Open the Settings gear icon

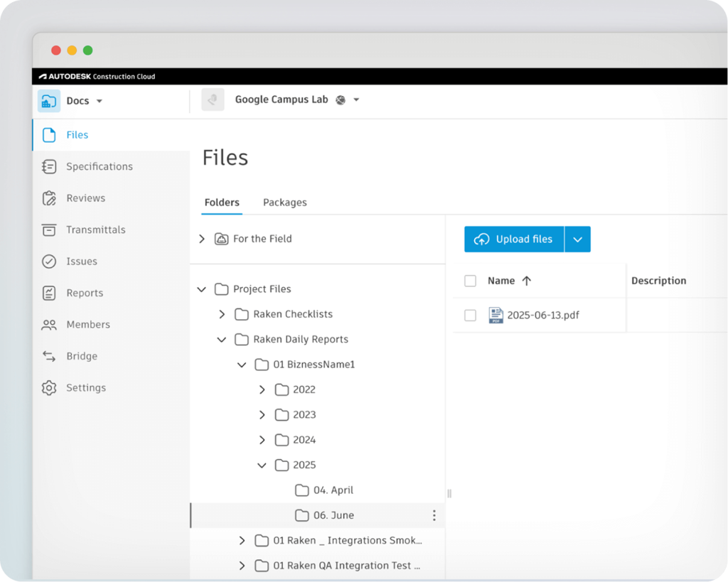[49, 388]
